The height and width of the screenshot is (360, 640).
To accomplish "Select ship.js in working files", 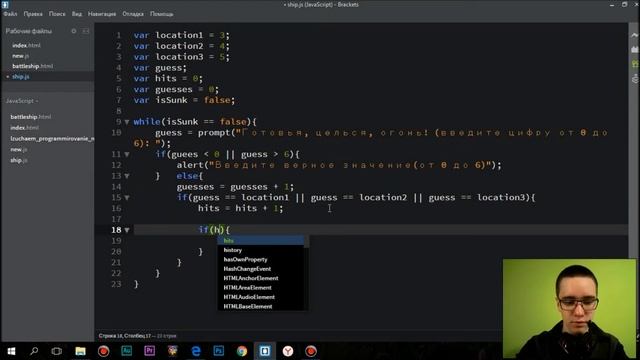I will (20, 77).
